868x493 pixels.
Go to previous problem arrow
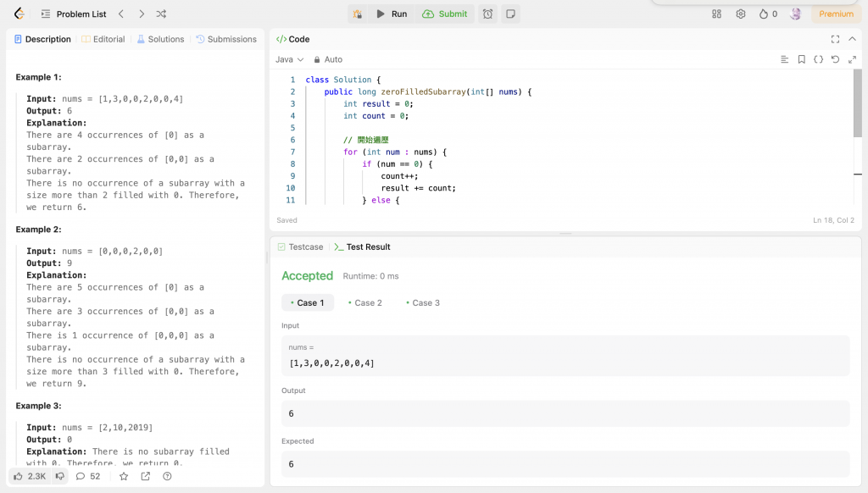121,14
